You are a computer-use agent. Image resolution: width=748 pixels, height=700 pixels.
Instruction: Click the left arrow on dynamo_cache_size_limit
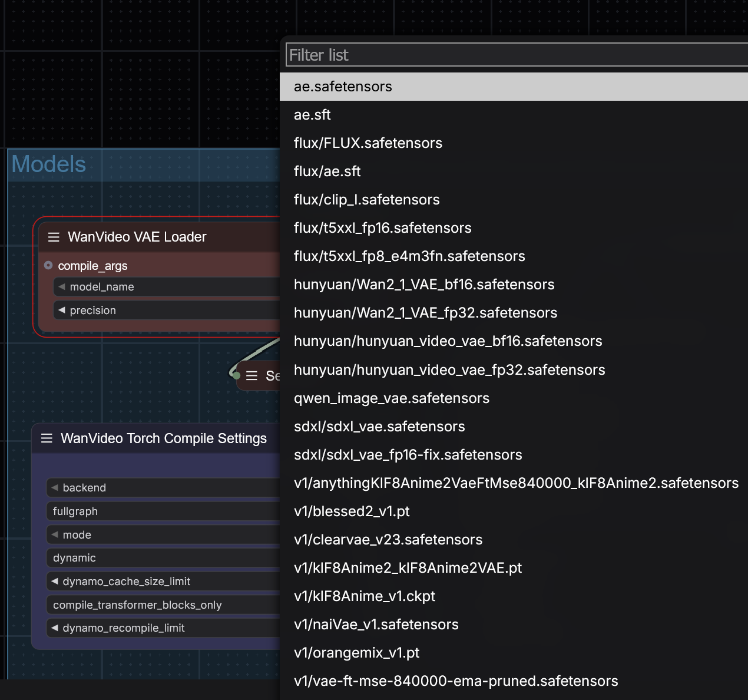coord(54,581)
